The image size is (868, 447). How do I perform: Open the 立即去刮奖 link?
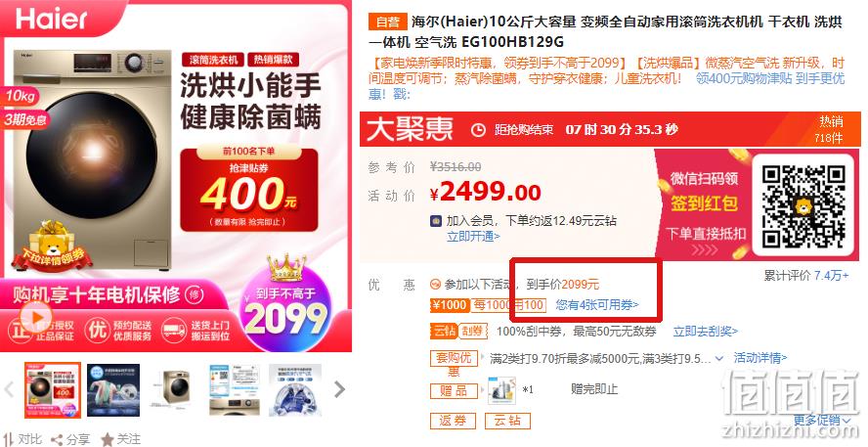tap(706, 332)
